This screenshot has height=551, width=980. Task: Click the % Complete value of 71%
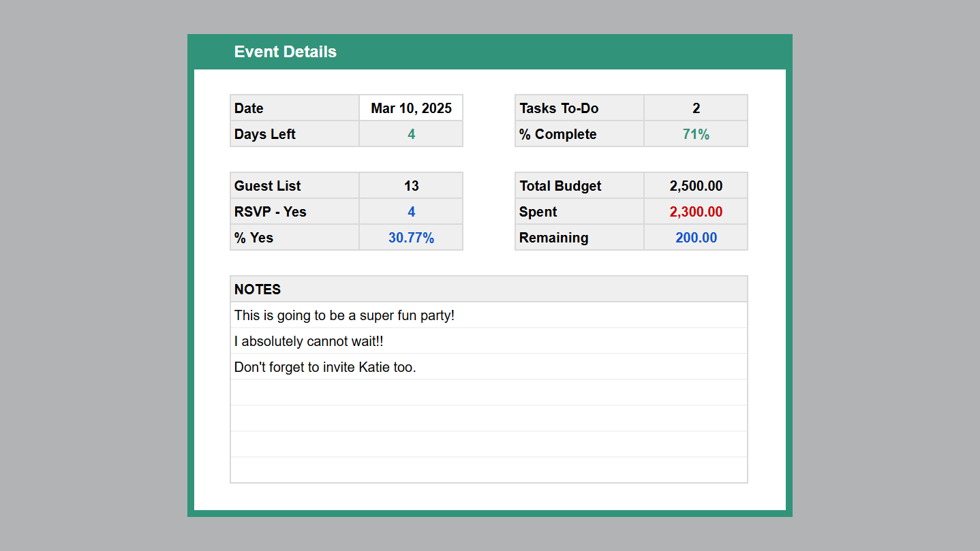[x=695, y=133]
